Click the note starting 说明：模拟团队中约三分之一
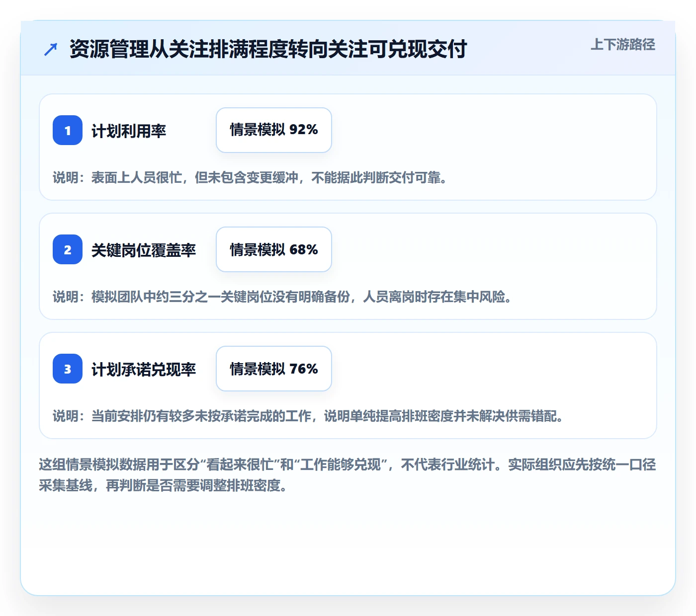 283,297
